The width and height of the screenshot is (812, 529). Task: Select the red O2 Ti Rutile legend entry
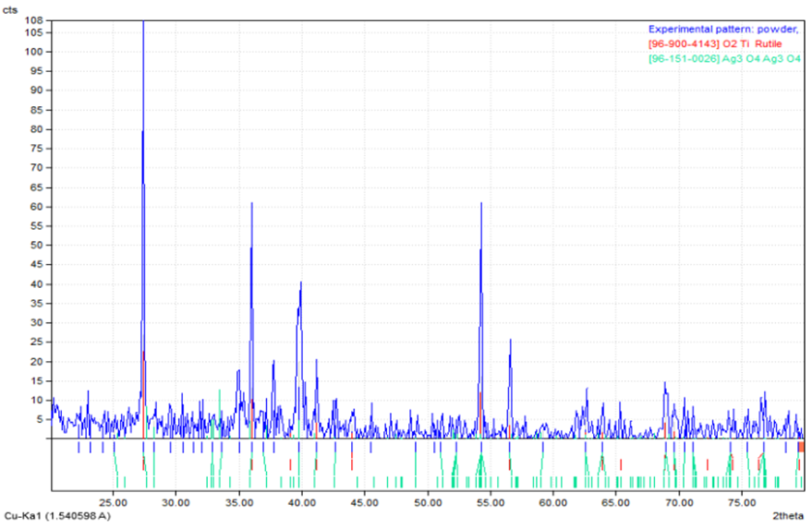tap(710, 43)
